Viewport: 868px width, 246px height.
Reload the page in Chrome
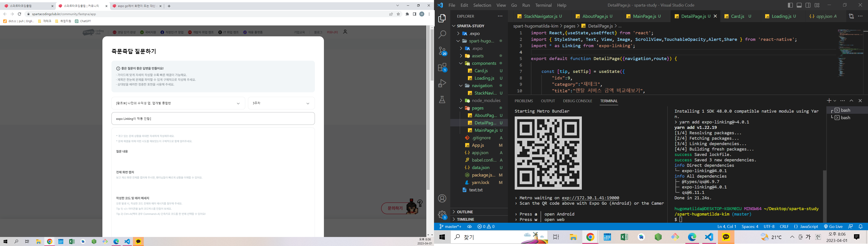pyautogui.click(x=19, y=14)
